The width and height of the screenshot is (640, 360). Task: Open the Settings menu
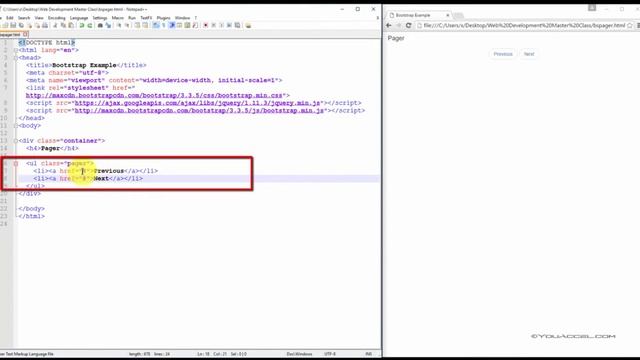(100, 18)
